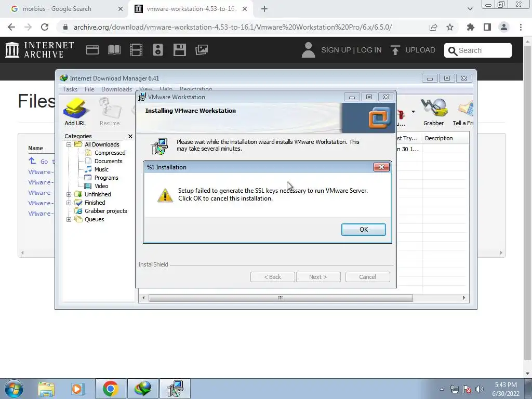Viewport: 532px width, 399px height.
Task: Toggle the browser side panel icon
Action: [487, 27]
